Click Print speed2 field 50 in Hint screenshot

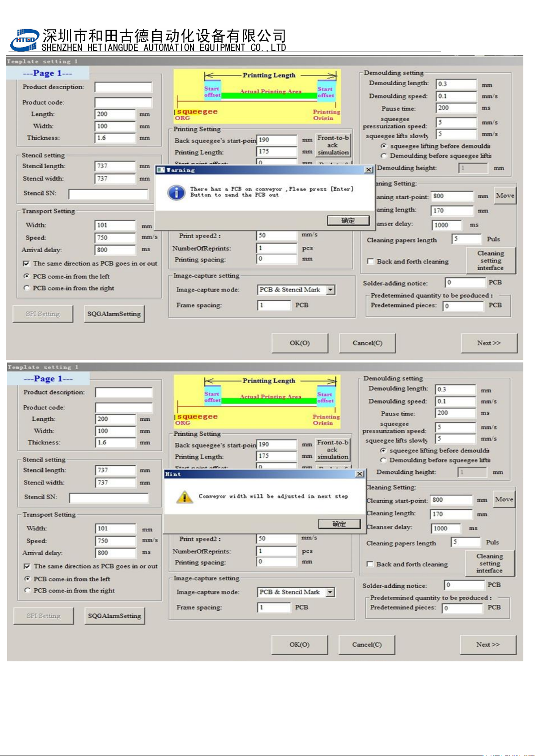point(277,538)
